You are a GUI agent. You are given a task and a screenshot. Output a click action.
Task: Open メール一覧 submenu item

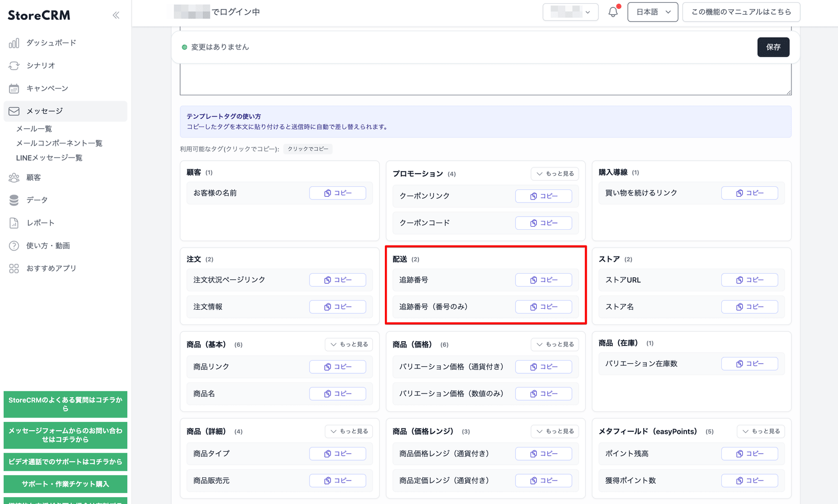coord(34,129)
